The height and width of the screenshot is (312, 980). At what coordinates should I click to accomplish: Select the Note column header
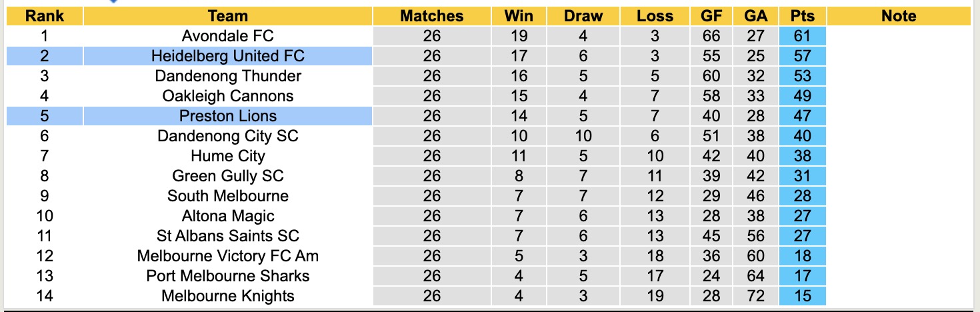point(898,16)
